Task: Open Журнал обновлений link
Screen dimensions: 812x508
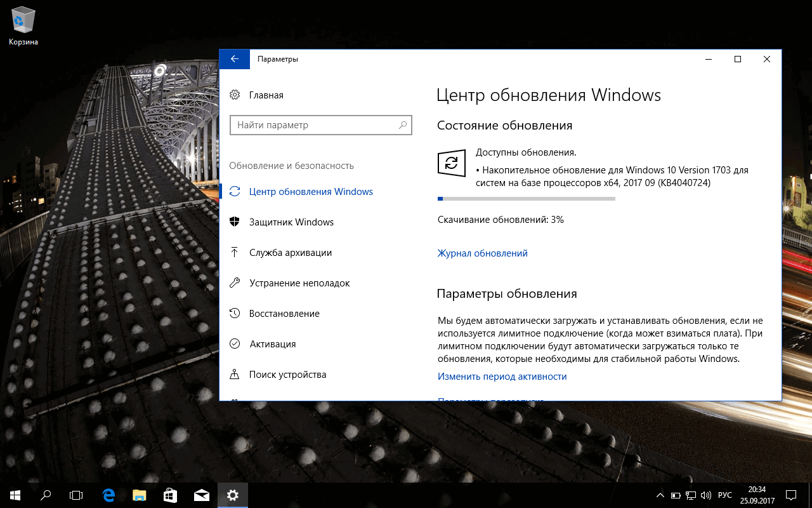Action: point(483,253)
